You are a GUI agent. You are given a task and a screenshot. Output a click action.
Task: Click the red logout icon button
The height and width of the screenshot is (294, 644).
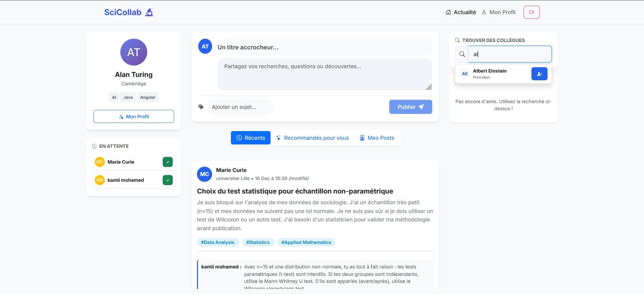[531, 12]
